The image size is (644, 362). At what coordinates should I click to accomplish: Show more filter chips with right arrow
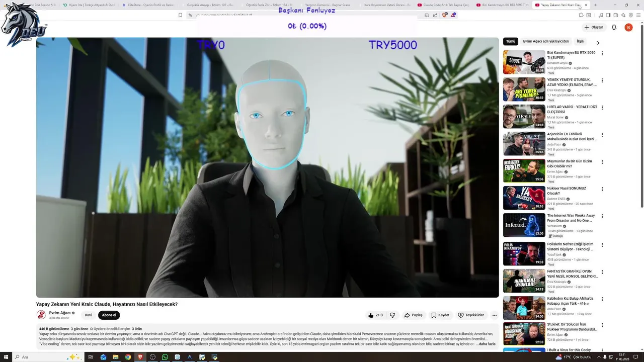(x=598, y=43)
